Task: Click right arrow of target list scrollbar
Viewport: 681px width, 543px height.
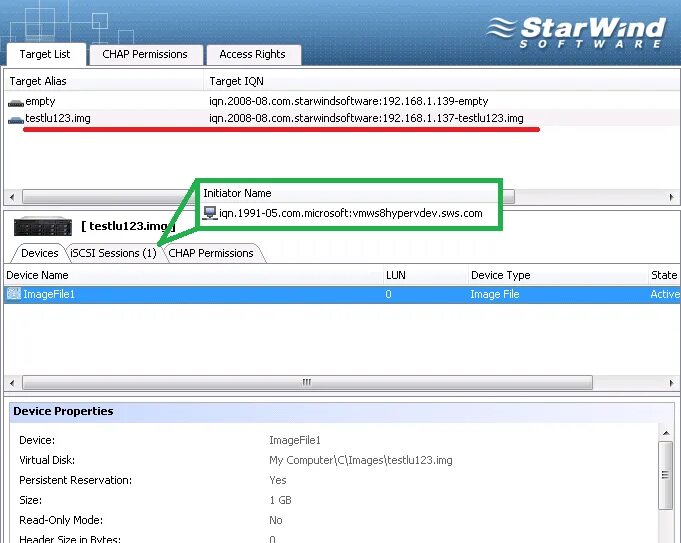Action: click(x=671, y=197)
